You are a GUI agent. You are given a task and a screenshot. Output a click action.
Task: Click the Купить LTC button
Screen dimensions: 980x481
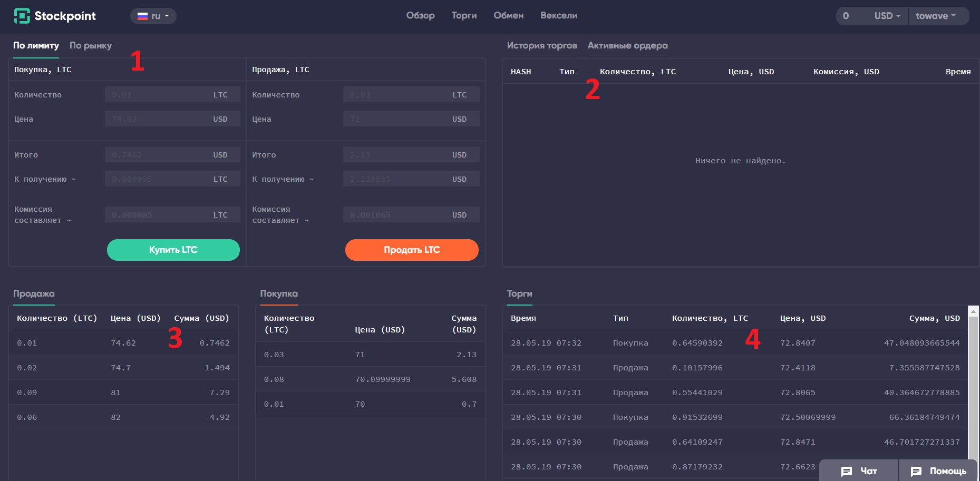pyautogui.click(x=173, y=250)
